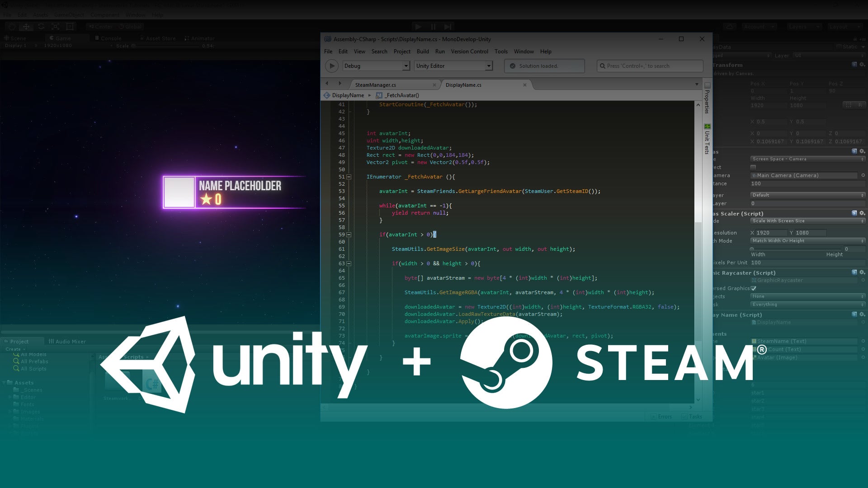The image size is (868, 488).
Task: Click the _FetchAvatar() method breadcrumb
Action: click(x=401, y=95)
